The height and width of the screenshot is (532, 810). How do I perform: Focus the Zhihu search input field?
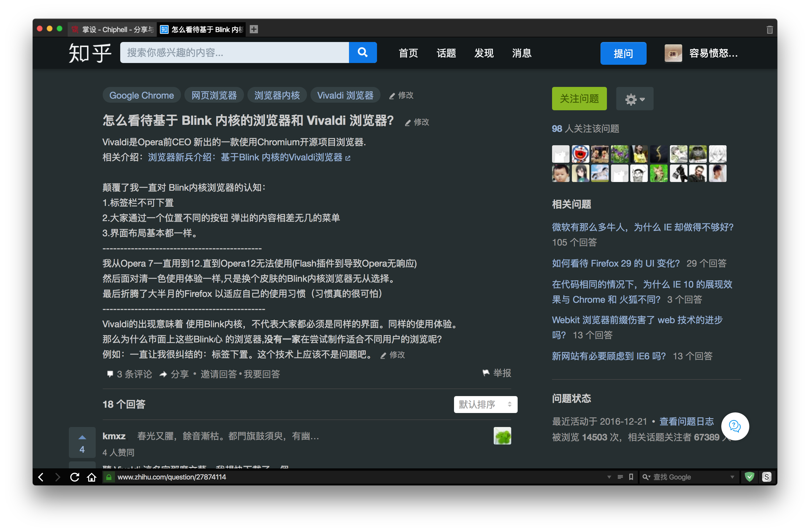click(x=234, y=52)
